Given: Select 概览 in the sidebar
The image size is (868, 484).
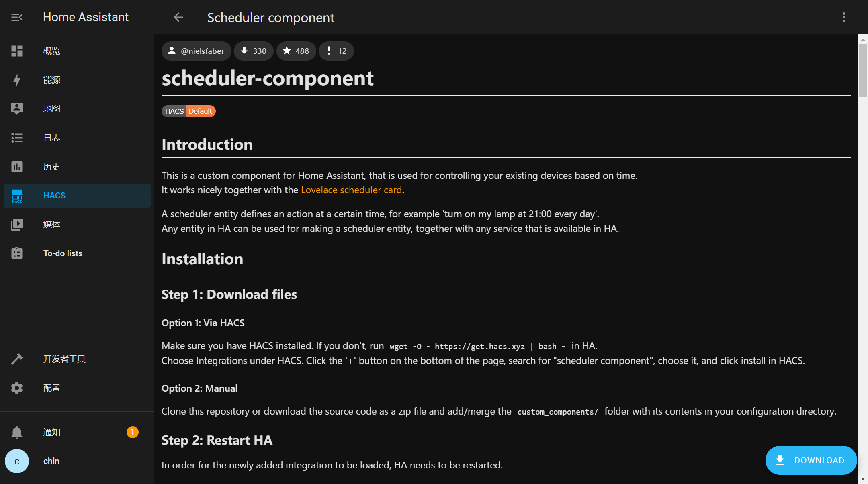Looking at the screenshot, I should pos(77,51).
